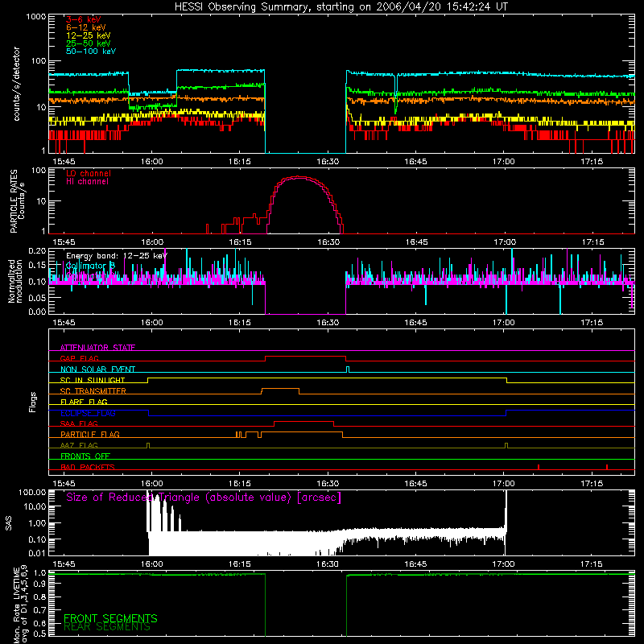Click the raised SC IN SUNLIGHT segment
The image size is (644, 644).
pyautogui.click(x=327, y=378)
